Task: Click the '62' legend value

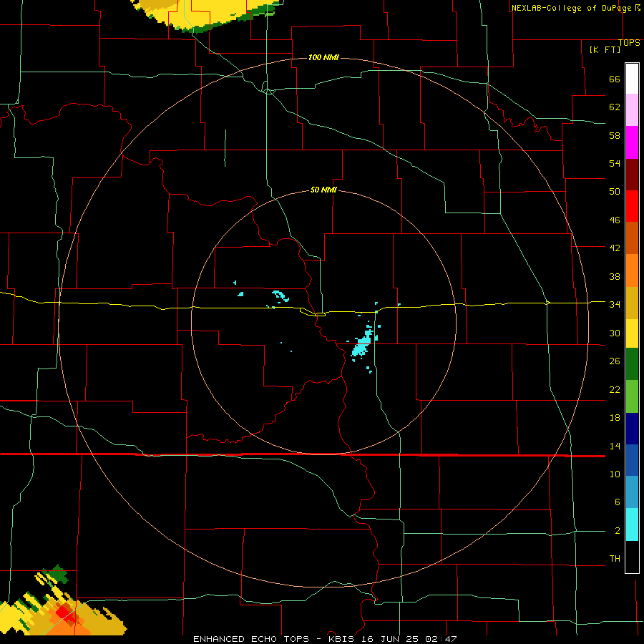Action: pyautogui.click(x=615, y=107)
